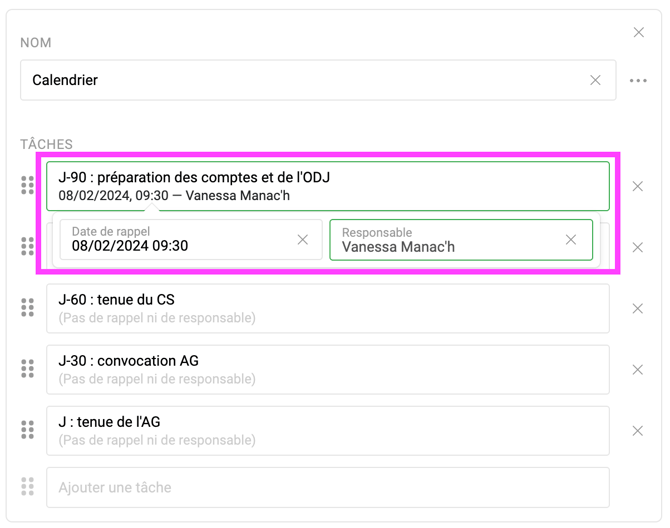Close the panel with top-right X
The image size is (670, 528).
[x=639, y=33]
